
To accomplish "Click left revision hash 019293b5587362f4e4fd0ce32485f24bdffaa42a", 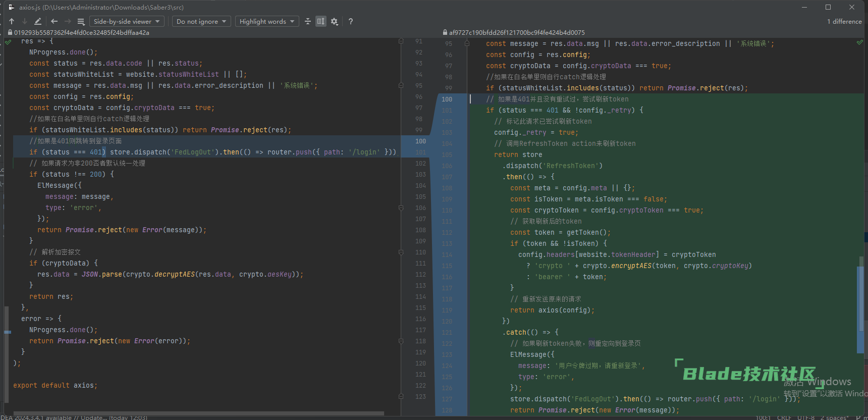I will tap(82, 32).
